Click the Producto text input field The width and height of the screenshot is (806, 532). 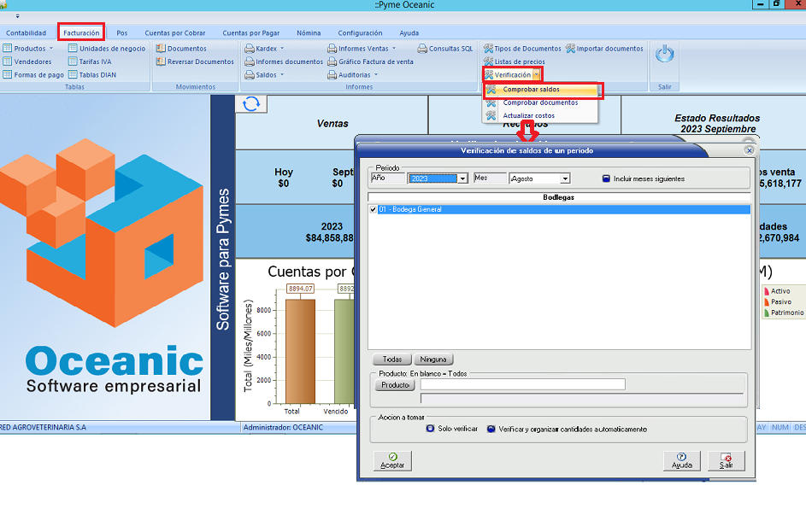click(522, 385)
